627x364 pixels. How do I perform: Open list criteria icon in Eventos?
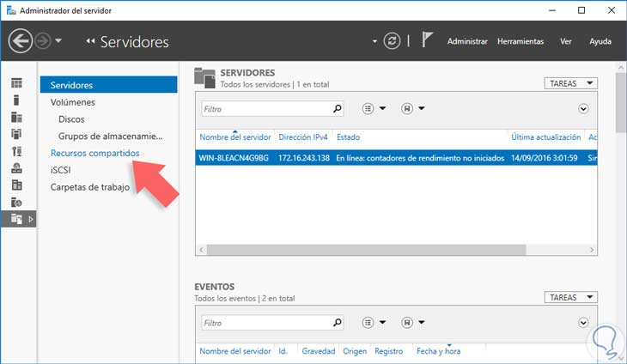click(x=368, y=323)
